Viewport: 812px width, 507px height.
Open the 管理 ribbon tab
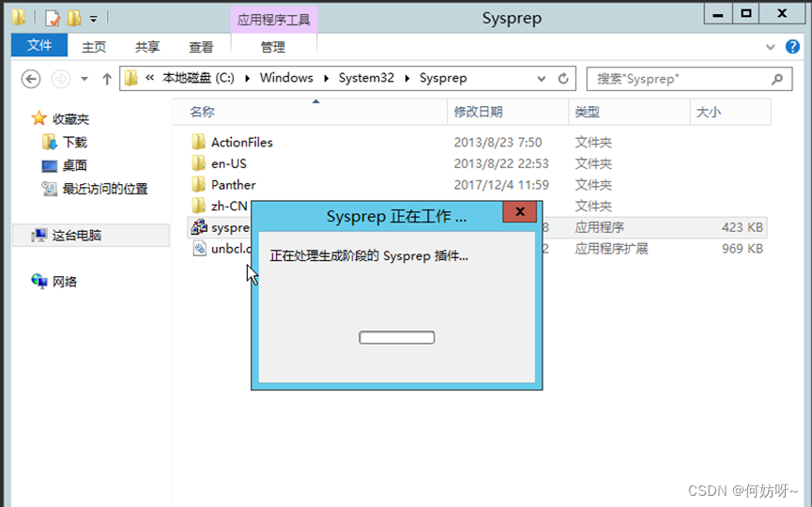(x=273, y=47)
